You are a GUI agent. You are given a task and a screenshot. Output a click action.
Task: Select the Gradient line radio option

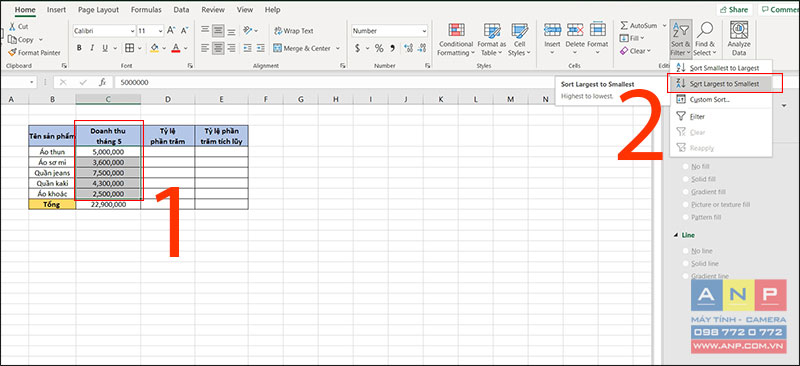686,276
